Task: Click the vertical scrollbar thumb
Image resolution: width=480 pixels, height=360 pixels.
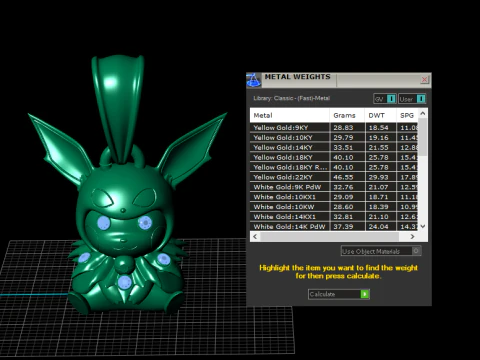Action: 423,137
